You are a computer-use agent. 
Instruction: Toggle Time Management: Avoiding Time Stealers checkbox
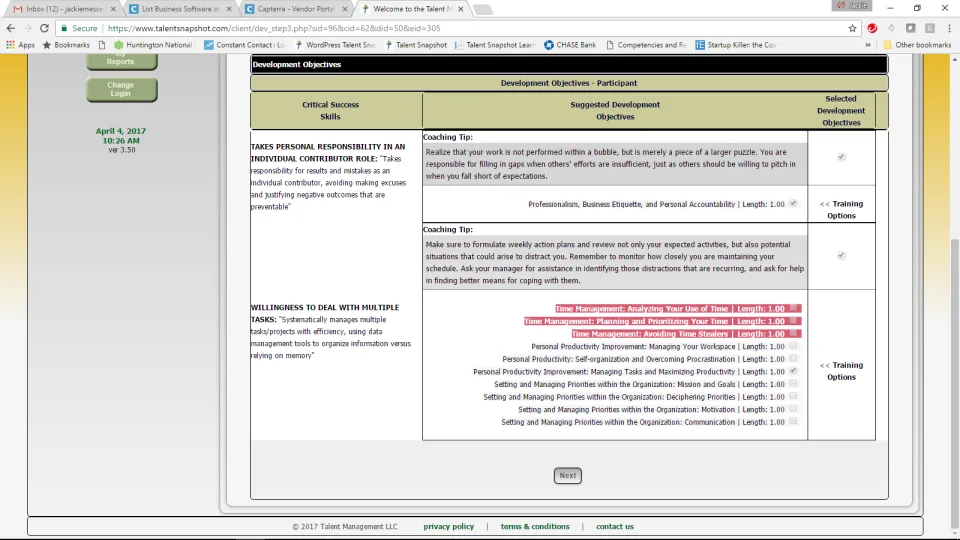pos(793,333)
